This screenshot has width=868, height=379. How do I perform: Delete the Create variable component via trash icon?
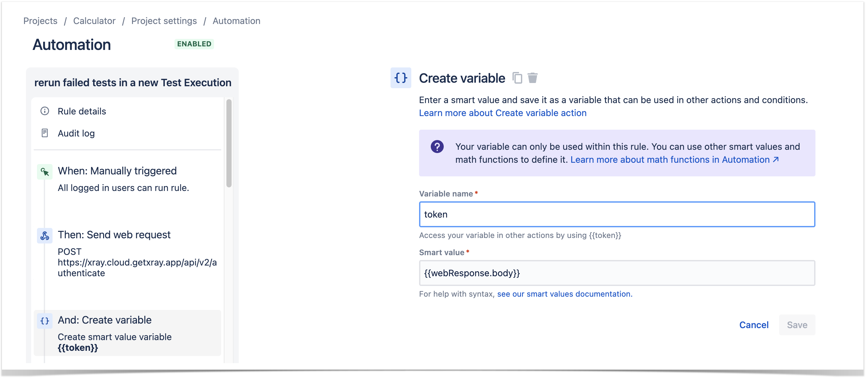click(x=533, y=78)
